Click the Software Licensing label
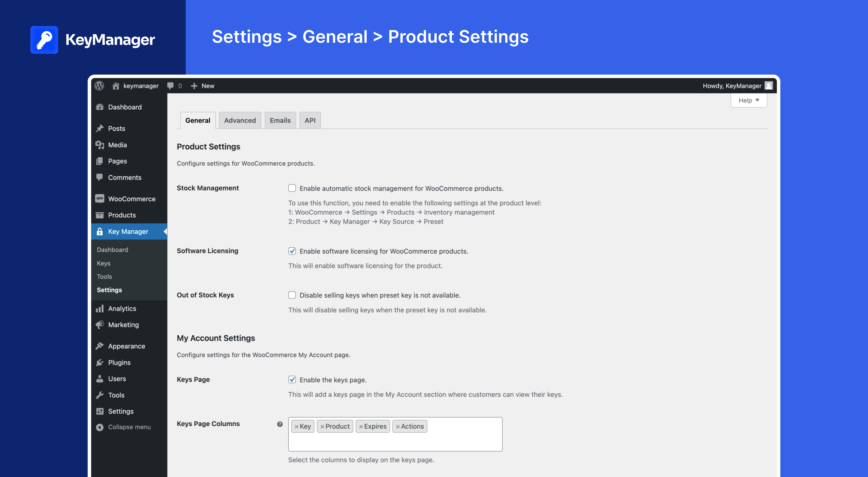 coord(207,251)
